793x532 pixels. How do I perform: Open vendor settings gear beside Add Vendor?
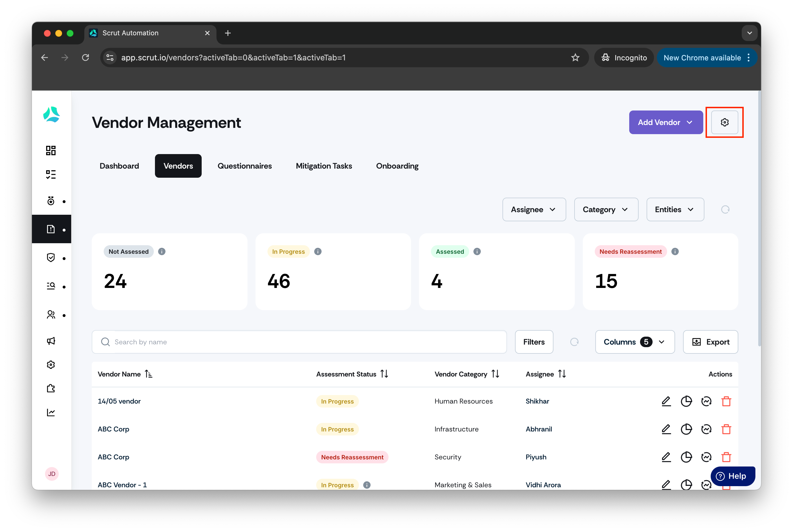point(724,122)
